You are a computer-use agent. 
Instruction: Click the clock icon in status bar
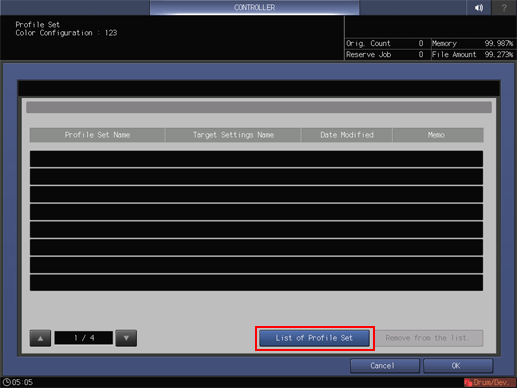[x=6, y=382]
